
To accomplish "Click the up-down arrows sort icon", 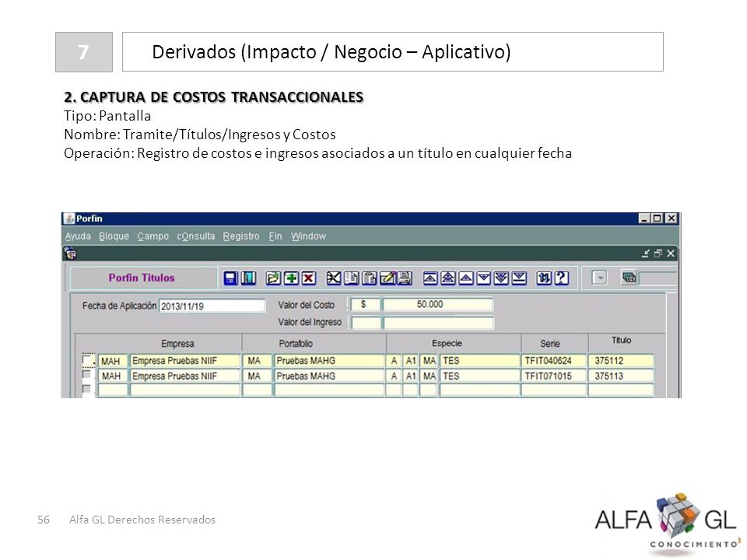I will 544,278.
